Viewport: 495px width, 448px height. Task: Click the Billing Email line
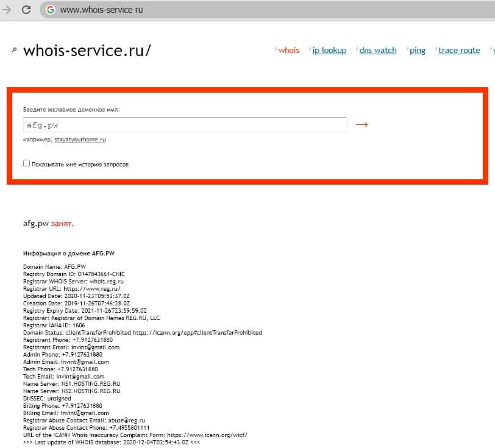[x=66, y=413]
